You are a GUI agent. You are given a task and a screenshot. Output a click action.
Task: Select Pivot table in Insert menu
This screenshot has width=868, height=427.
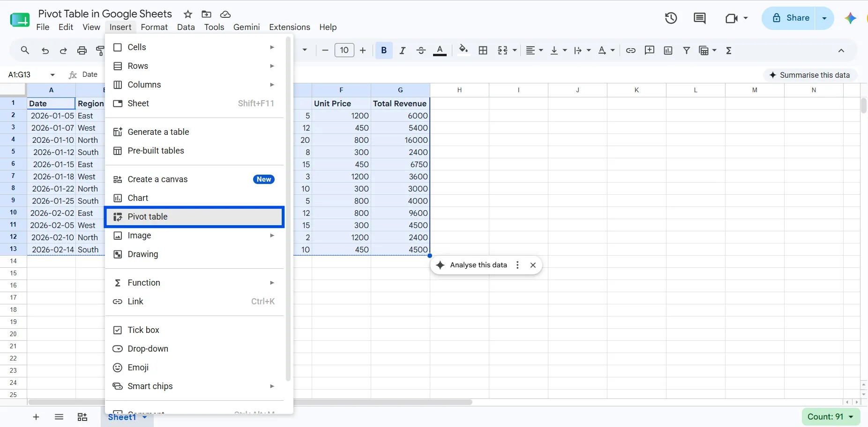coord(195,217)
